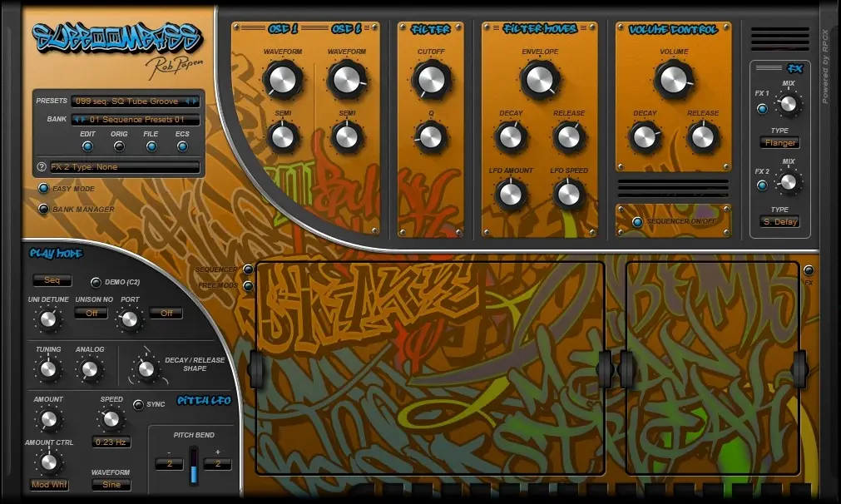This screenshot has width=841, height=504.
Task: Click the FX 1 Mix knob
Action: (788, 103)
